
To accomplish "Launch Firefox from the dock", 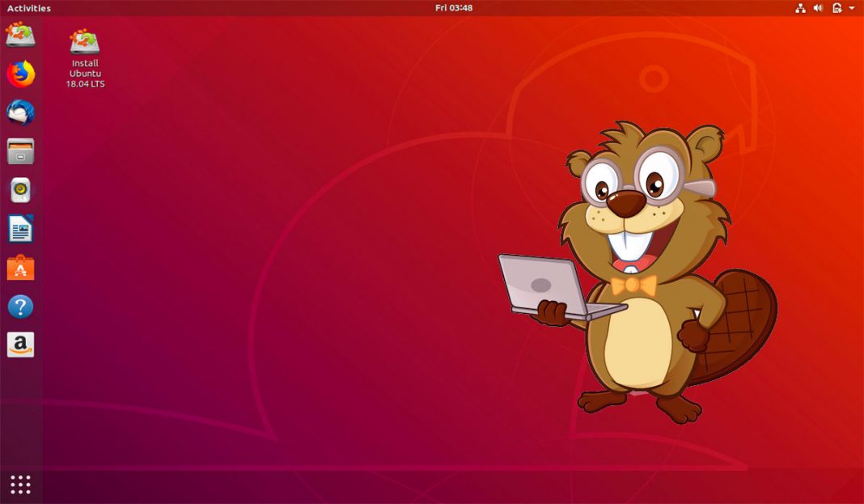I will click(19, 74).
